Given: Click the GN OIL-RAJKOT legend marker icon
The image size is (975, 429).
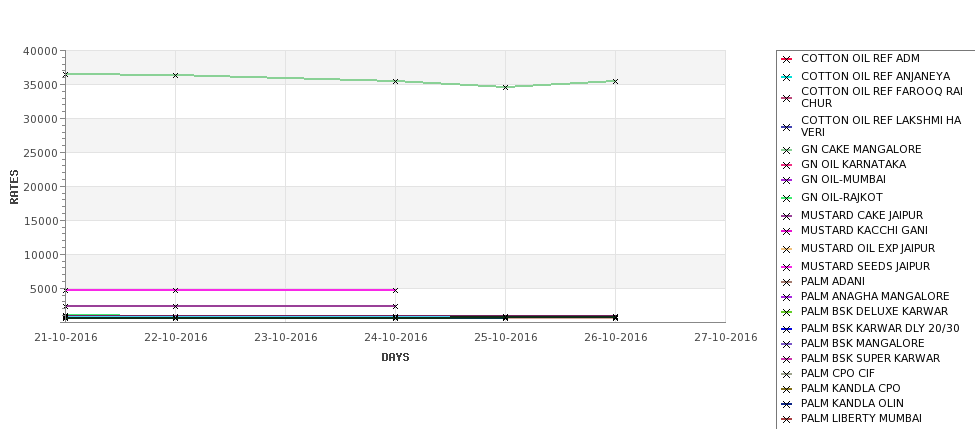Looking at the screenshot, I should click(786, 198).
